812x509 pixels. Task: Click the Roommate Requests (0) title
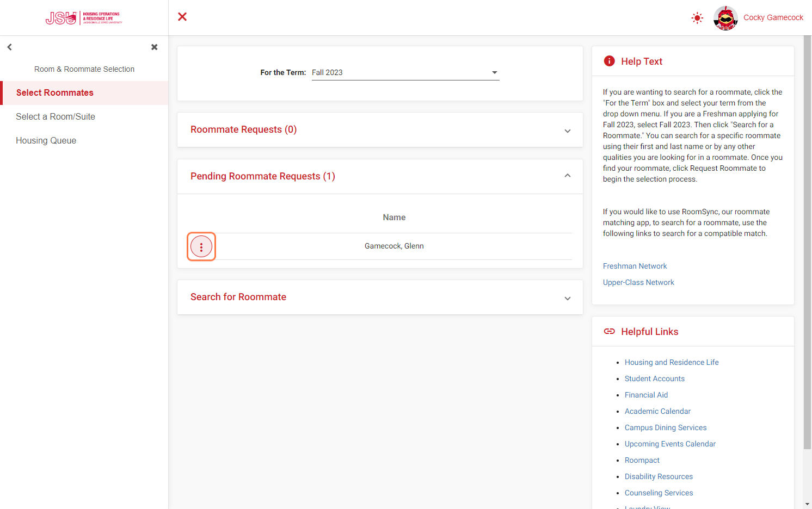click(x=243, y=130)
